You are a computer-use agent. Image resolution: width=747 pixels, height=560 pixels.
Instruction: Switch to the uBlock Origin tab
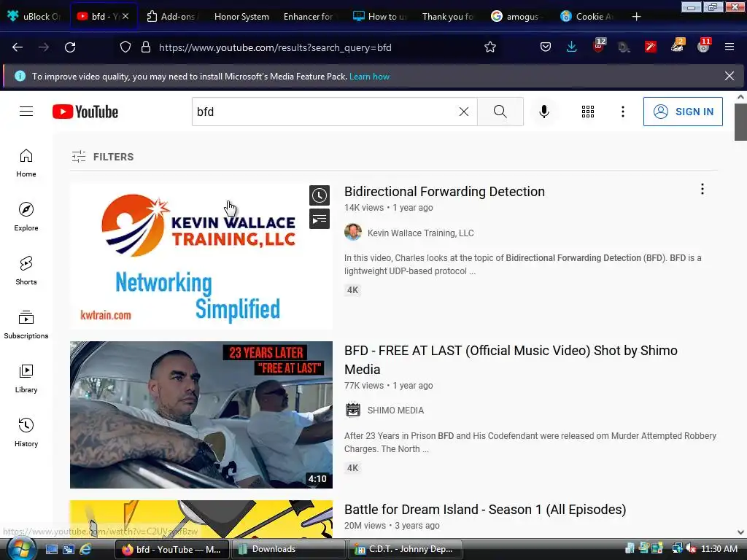click(34, 16)
